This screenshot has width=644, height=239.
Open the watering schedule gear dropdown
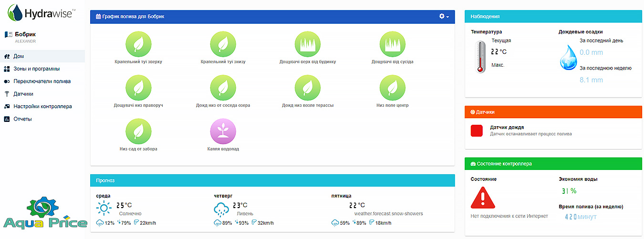[444, 17]
